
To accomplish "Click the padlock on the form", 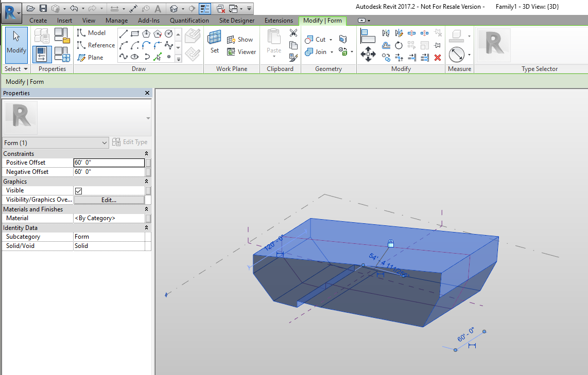I will [391, 243].
